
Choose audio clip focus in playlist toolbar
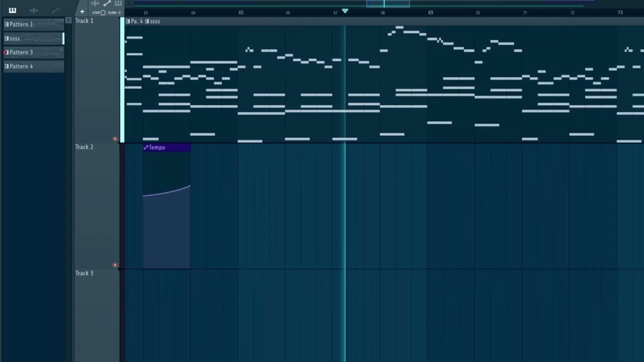click(x=95, y=4)
